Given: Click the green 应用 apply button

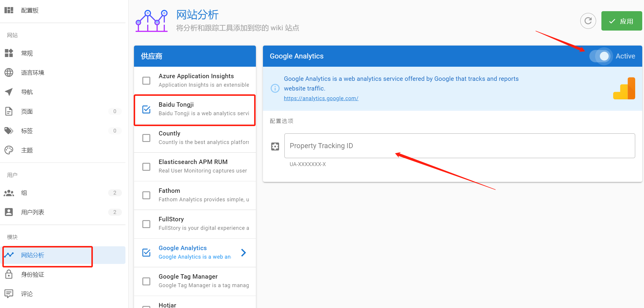Looking at the screenshot, I should (x=621, y=21).
